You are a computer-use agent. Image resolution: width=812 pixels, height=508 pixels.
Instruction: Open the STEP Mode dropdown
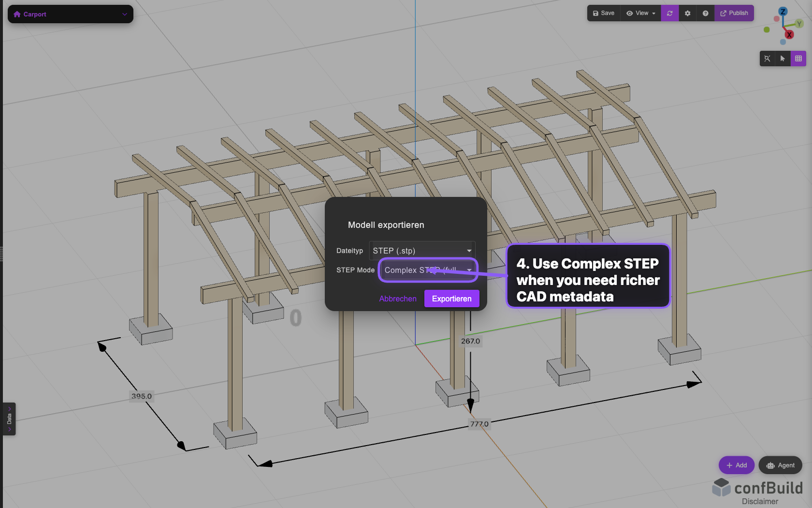point(427,270)
